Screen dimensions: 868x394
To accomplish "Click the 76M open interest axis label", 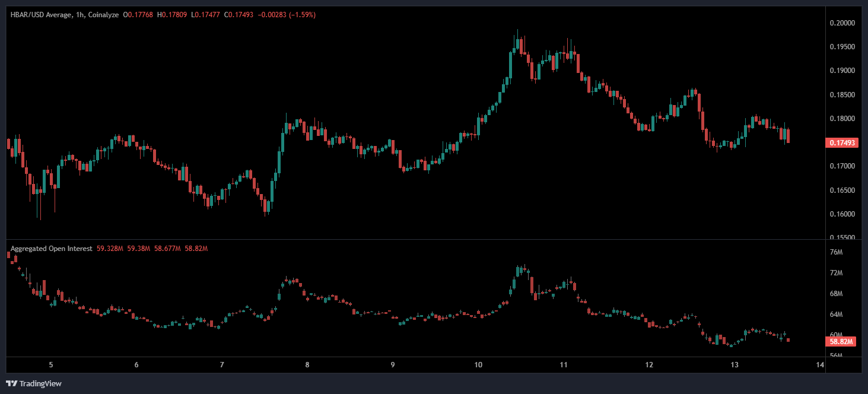I will (x=836, y=252).
